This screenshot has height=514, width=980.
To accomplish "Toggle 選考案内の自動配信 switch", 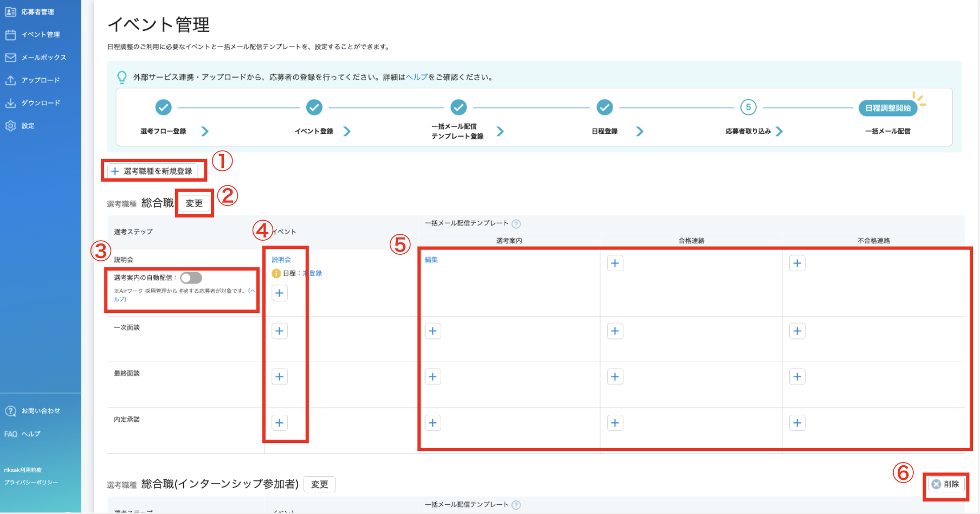I will 191,278.
